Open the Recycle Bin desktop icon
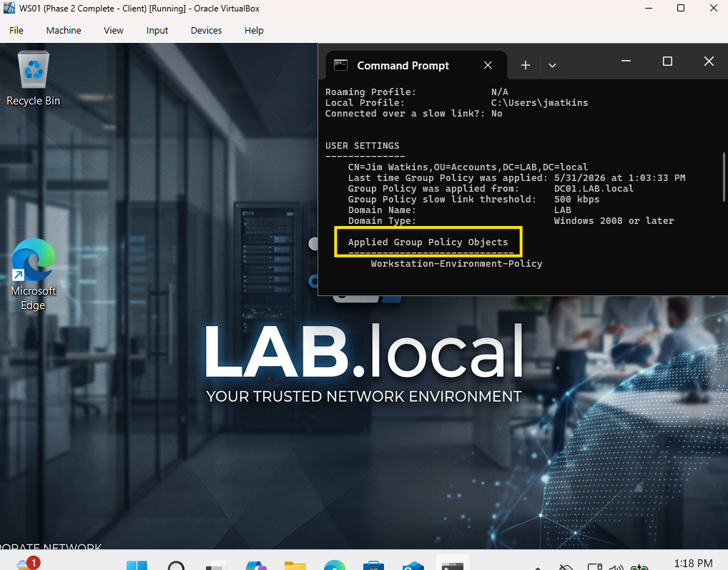728x570 pixels. [33, 78]
